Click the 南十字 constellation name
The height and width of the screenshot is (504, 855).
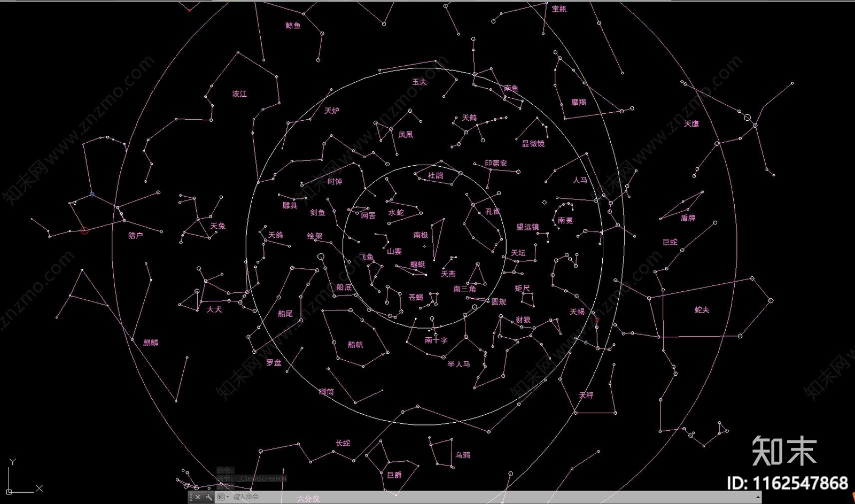[436, 340]
